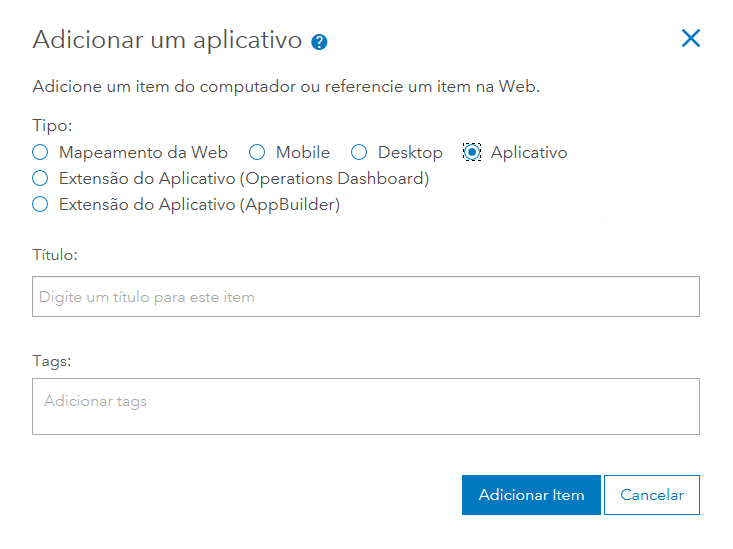Click the 'Título:' field label
The image size is (733, 549).
point(55,255)
